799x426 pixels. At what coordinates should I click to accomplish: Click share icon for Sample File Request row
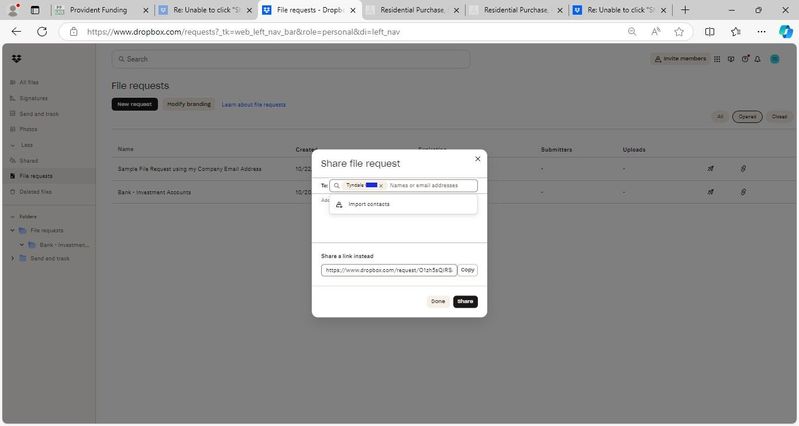pyautogui.click(x=710, y=169)
